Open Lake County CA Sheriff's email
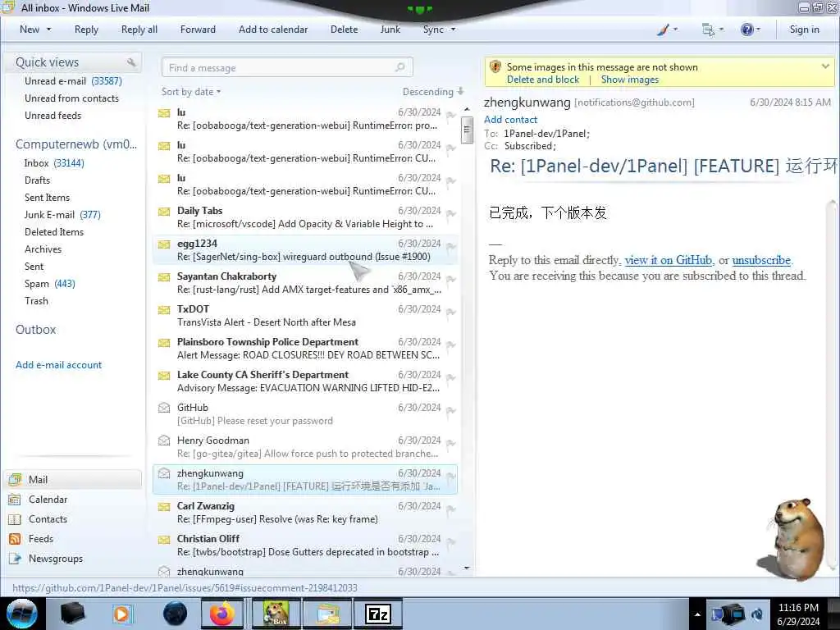Image resolution: width=840 pixels, height=630 pixels. [305, 381]
